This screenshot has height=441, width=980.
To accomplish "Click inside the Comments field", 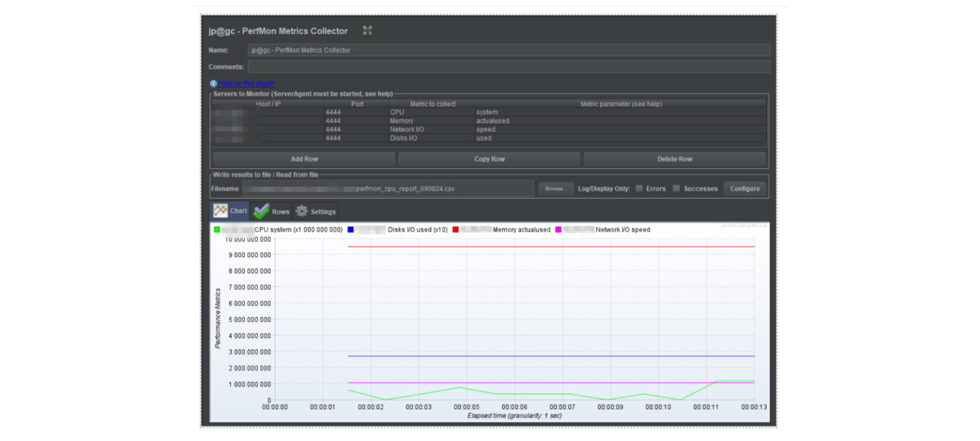I will (x=447, y=66).
